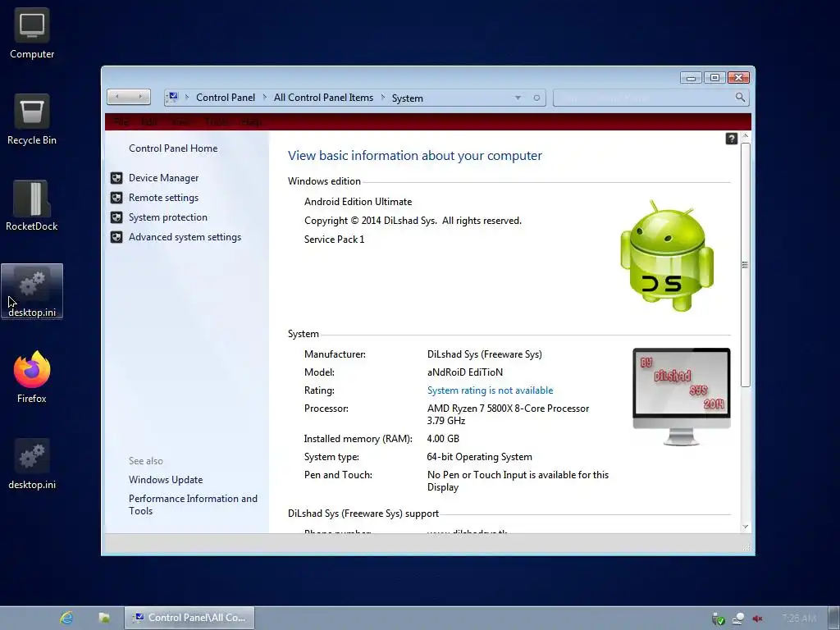Open Control Panel Home link
The image size is (840, 630).
coord(173,148)
